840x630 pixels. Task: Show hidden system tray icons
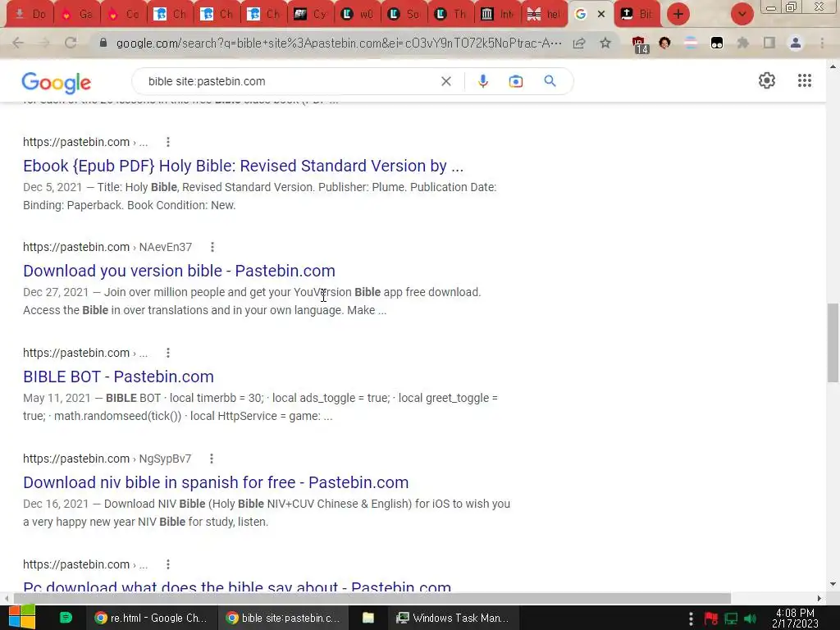click(x=691, y=619)
